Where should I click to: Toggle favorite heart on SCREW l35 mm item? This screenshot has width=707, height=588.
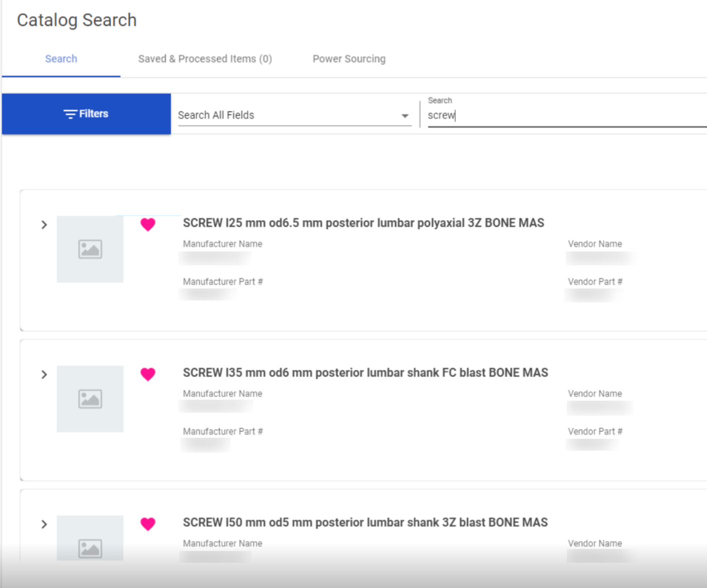click(148, 374)
